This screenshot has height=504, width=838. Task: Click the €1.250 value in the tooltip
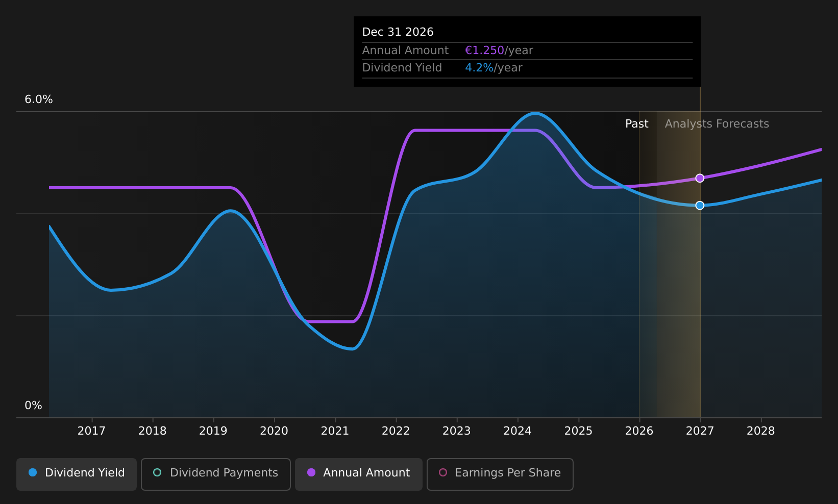[484, 51]
